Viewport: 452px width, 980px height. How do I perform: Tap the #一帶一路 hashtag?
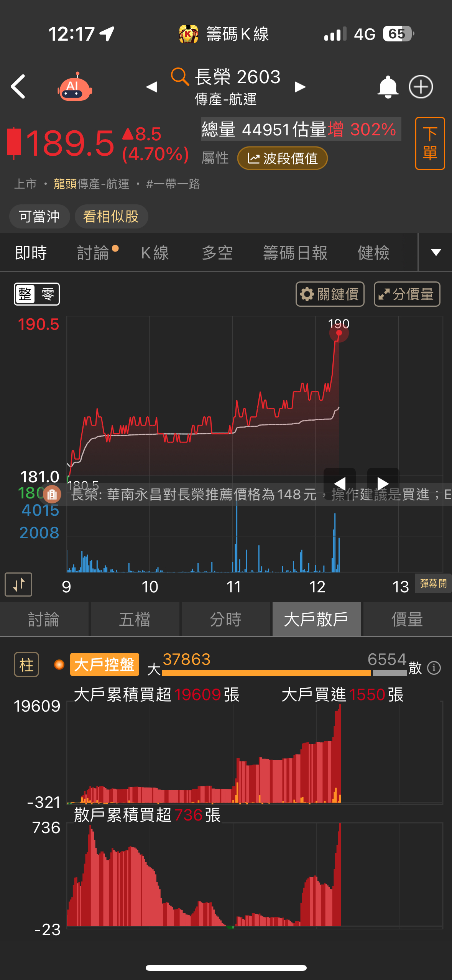tap(173, 184)
